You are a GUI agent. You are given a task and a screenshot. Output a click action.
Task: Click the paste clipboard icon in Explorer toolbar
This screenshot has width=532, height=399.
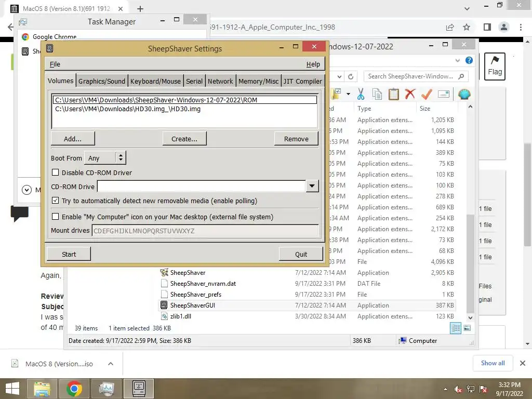[393, 94]
